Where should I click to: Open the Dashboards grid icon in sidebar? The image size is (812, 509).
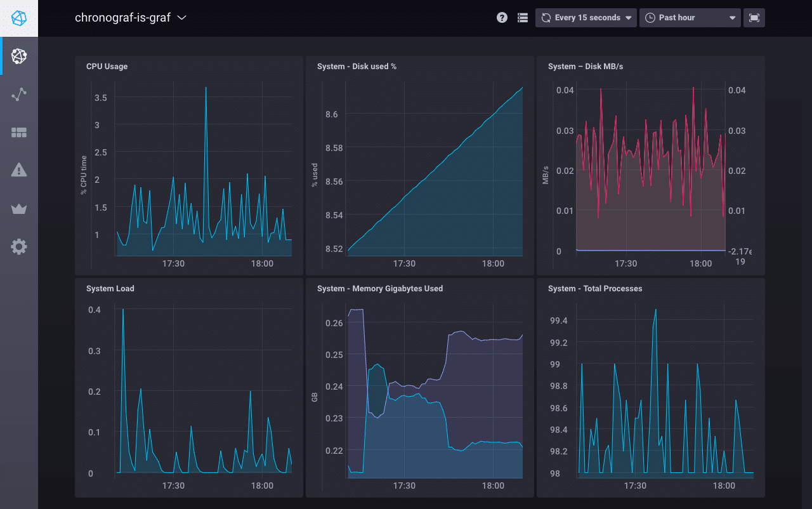18,132
